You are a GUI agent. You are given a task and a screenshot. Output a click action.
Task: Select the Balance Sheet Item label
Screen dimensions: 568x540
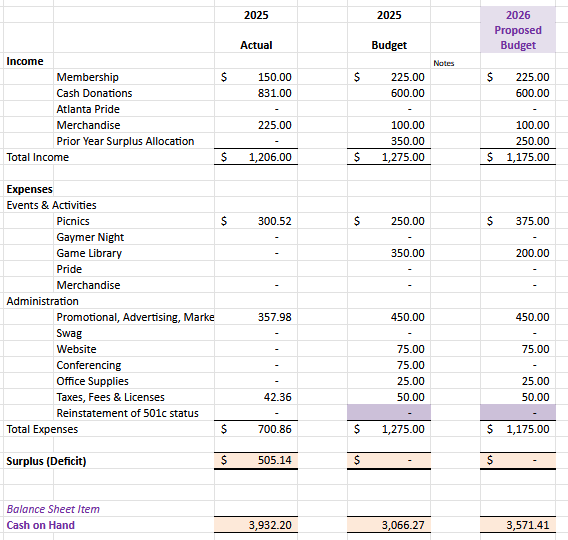point(53,509)
